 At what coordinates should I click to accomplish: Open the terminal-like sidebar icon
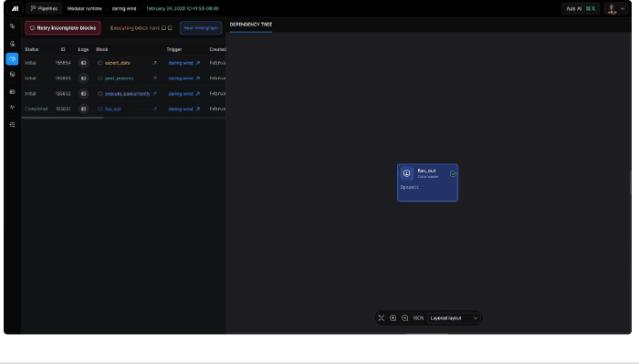pos(12,91)
